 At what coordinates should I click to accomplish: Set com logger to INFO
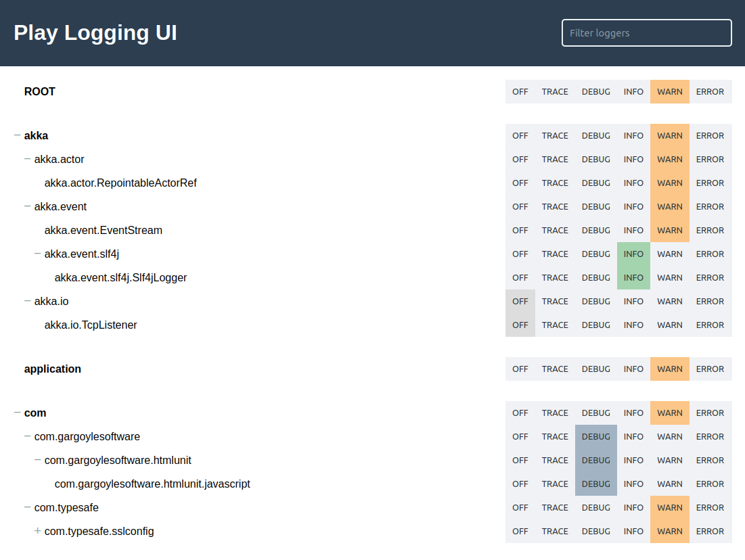click(x=633, y=413)
